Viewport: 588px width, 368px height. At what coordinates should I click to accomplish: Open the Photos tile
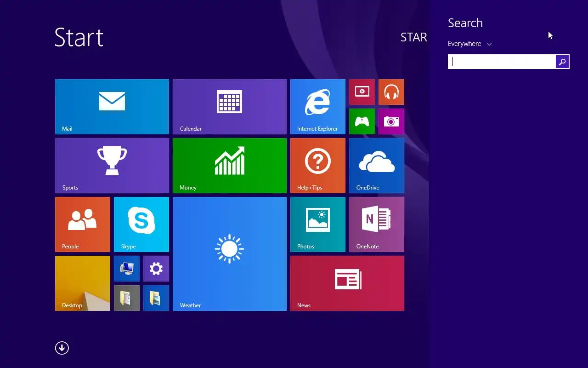[318, 224]
